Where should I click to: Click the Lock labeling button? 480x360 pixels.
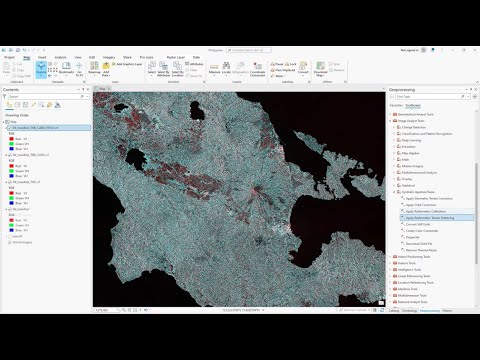[291, 64]
